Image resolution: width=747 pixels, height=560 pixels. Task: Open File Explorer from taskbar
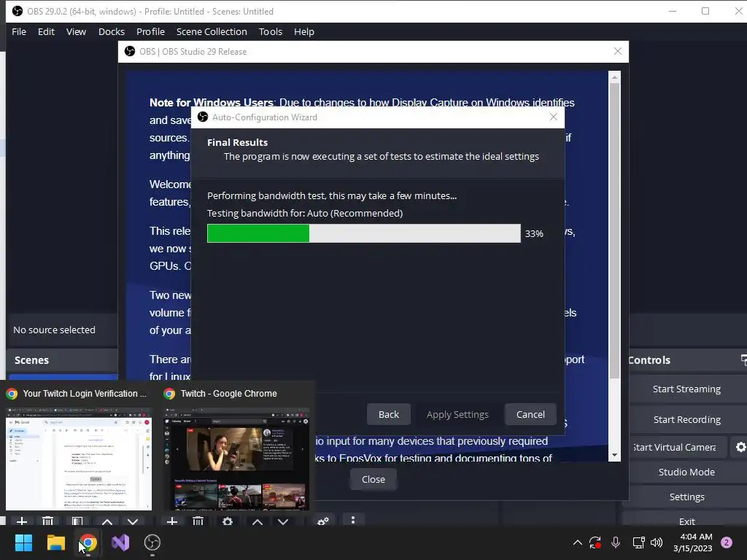tap(55, 542)
